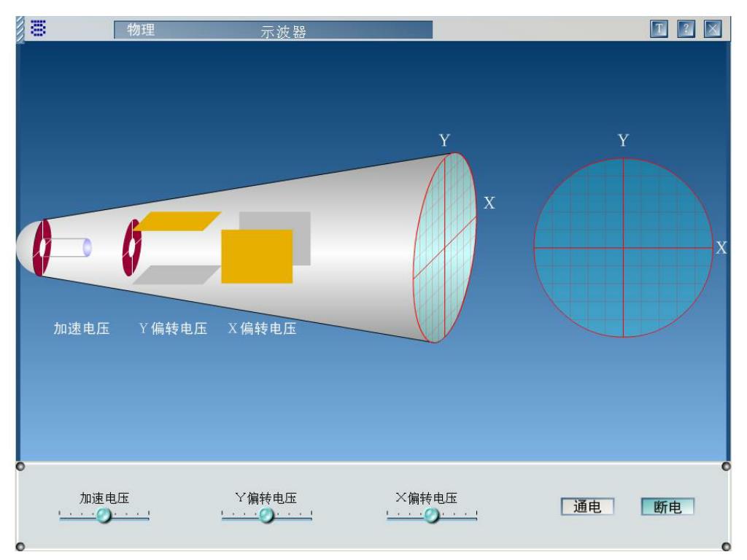The width and height of the screenshot is (747, 560).
Task: Click the T icon in the title bar
Action: (x=659, y=29)
